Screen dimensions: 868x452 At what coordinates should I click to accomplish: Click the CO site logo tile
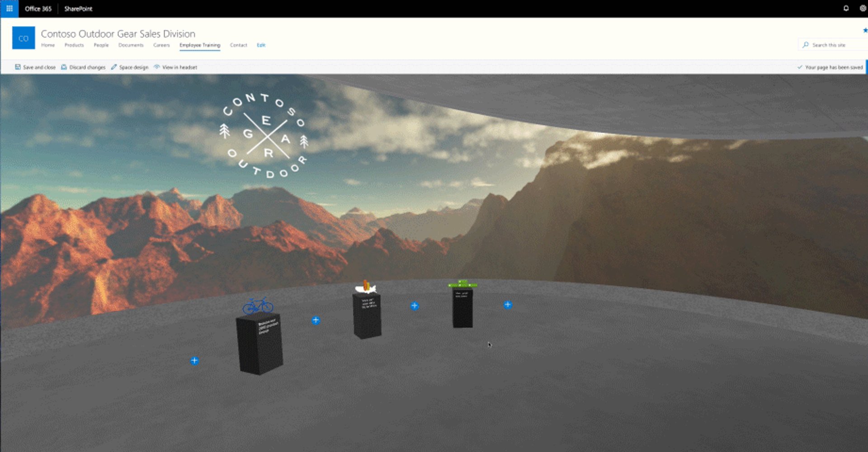click(x=24, y=38)
